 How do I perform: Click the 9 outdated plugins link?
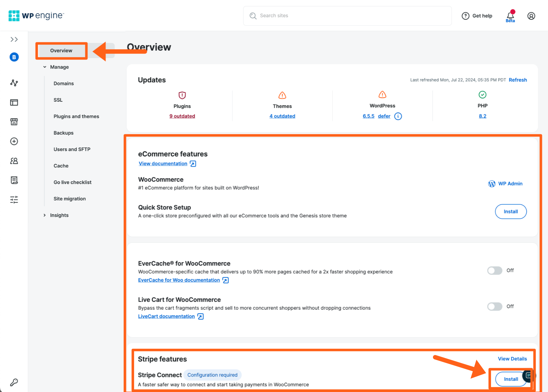182,116
